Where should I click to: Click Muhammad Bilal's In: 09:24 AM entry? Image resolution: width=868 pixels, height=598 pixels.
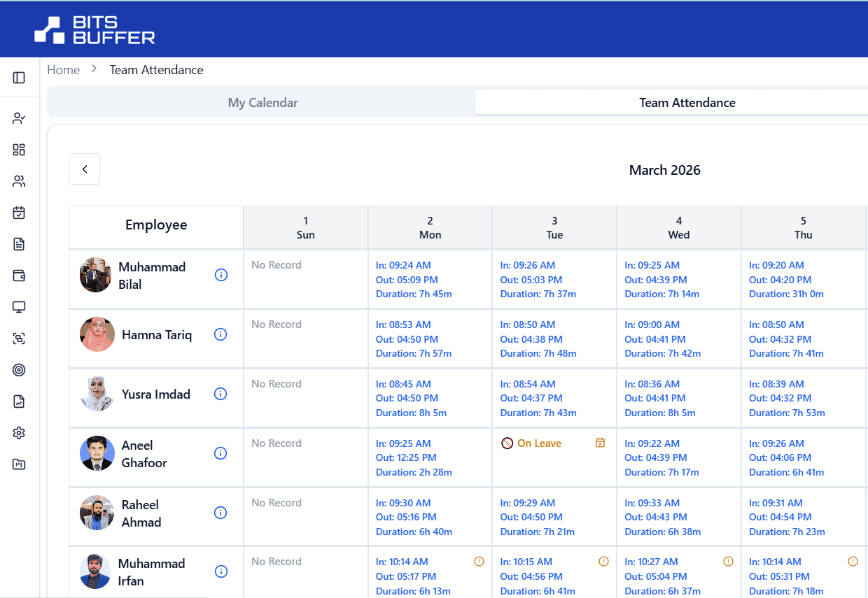[x=403, y=265]
